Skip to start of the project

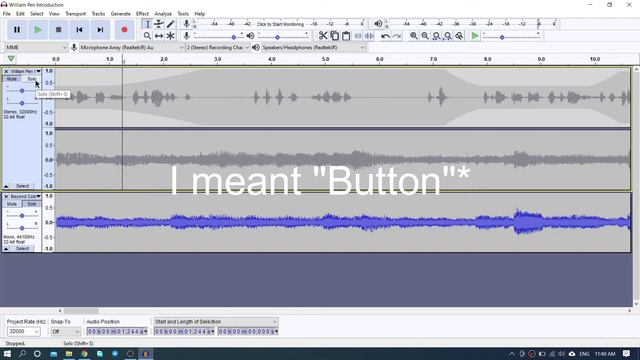coord(79,30)
